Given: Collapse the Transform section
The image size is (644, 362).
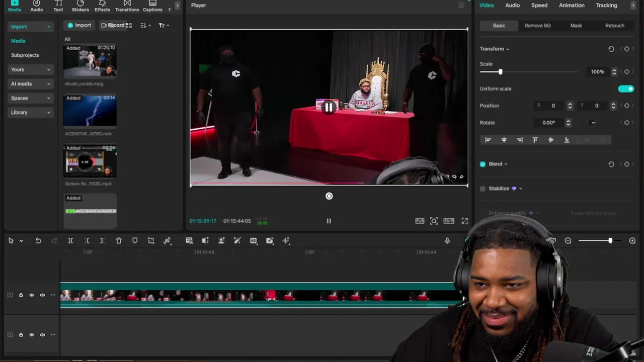Looking at the screenshot, I should 508,49.
